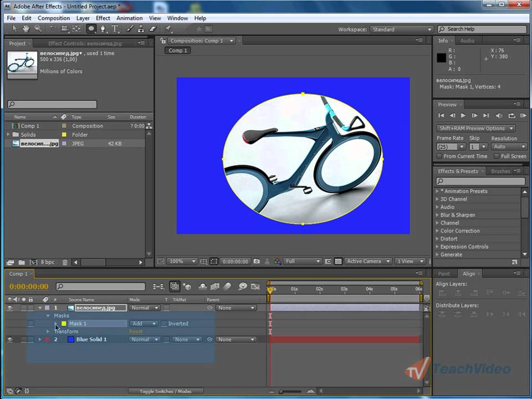Toggle the lock next to Composition tab
Screen dimensions: 532x399
[x=163, y=40]
